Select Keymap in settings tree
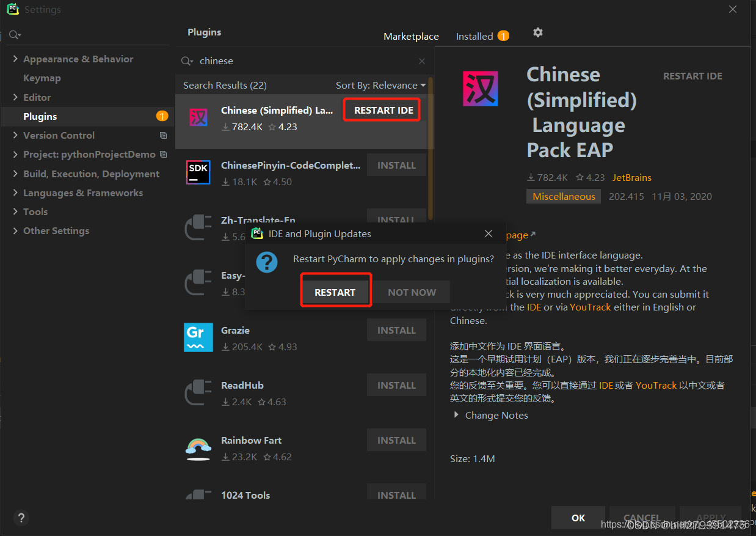 42,78
